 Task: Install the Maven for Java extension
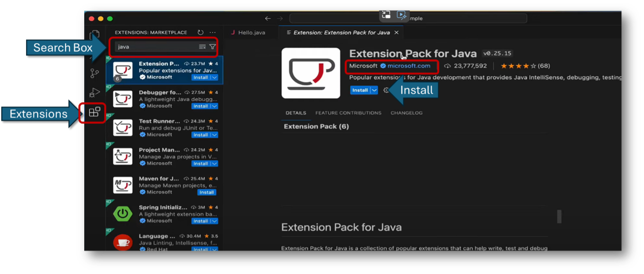pos(206,192)
